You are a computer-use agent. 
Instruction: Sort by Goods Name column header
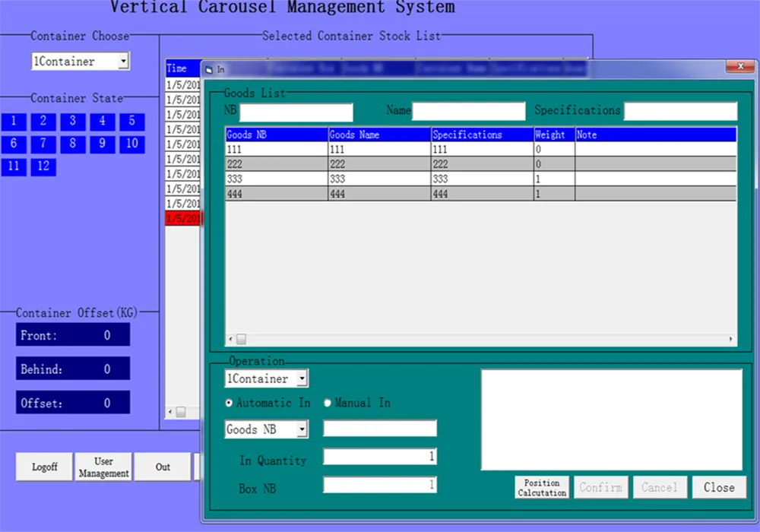378,135
